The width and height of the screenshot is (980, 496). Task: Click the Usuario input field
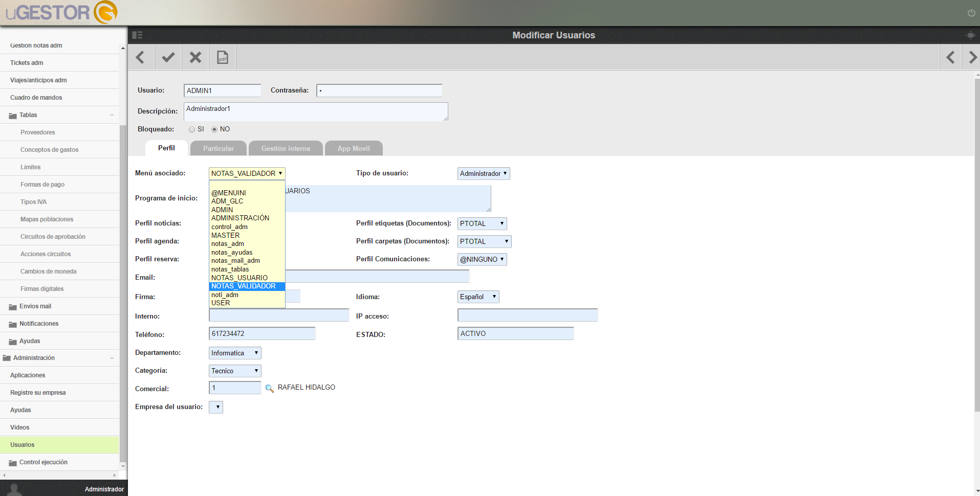click(x=222, y=91)
